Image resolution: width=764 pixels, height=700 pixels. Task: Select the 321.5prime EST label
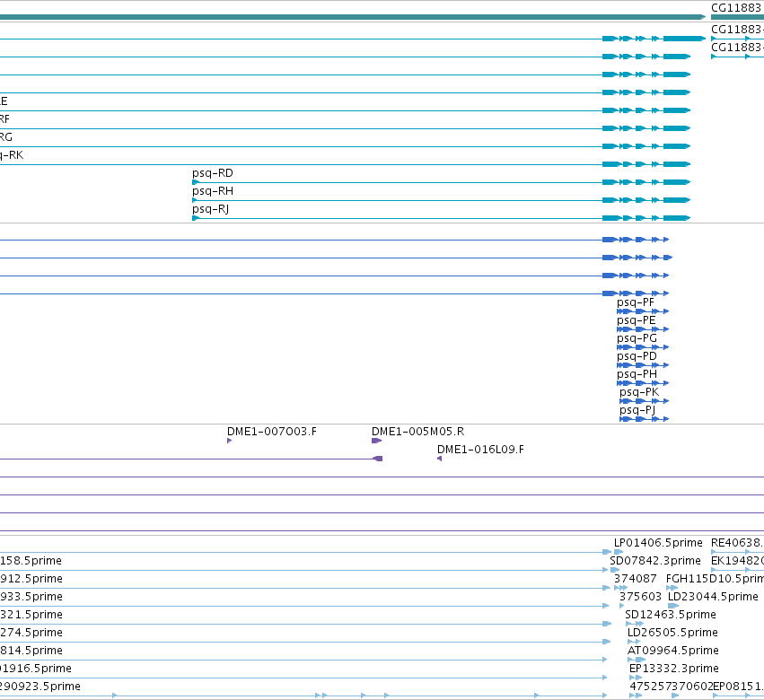tap(31, 615)
